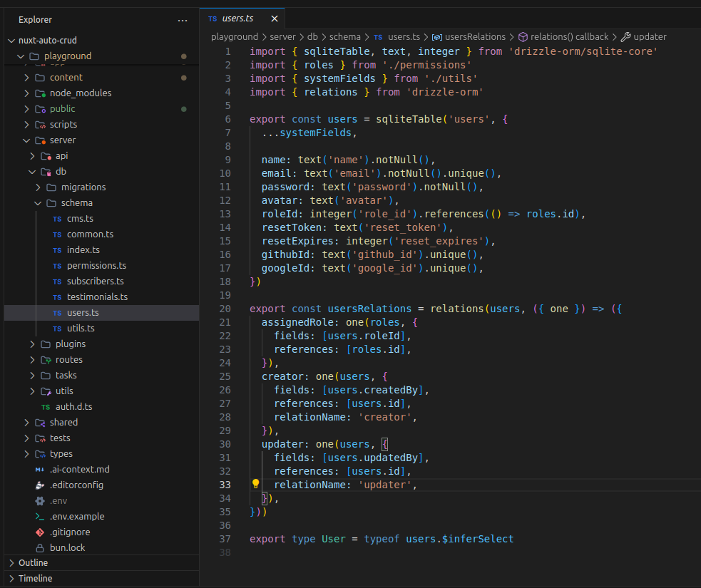
Task: Expand the tests folder
Action: coord(26,438)
